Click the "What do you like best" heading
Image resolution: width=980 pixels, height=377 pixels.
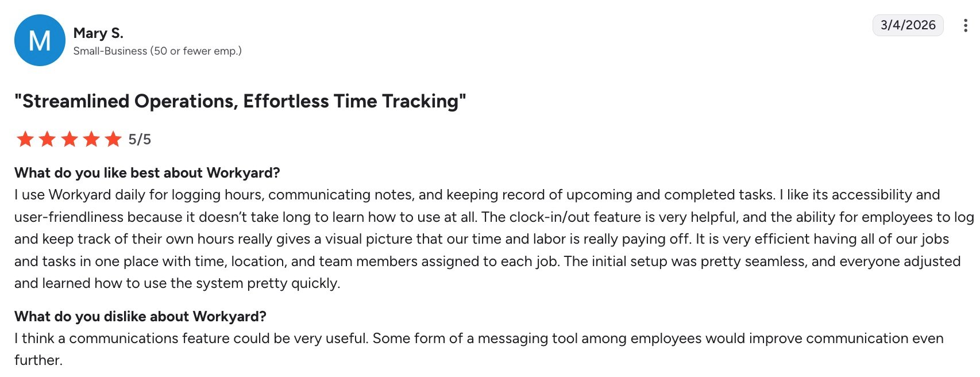(147, 173)
